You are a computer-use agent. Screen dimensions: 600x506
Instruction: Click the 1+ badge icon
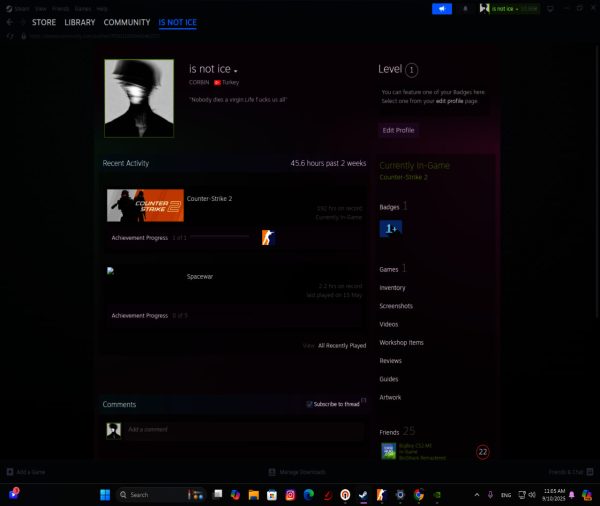391,229
